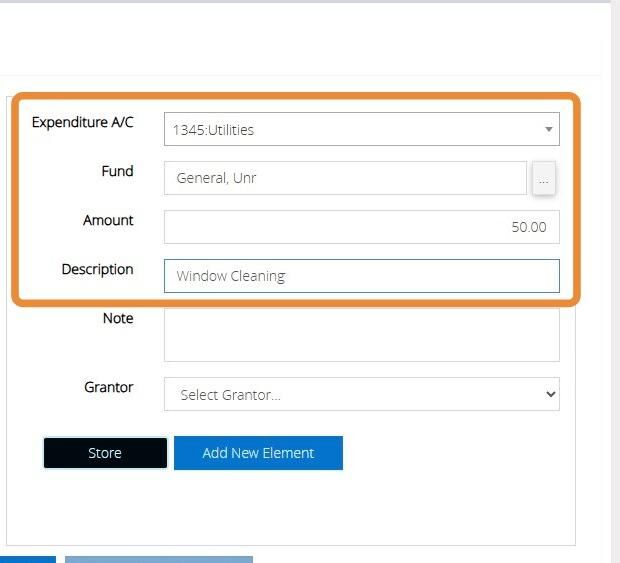
Task: Click the chevron arrow of the Grantor dropdown
Action: [550, 394]
